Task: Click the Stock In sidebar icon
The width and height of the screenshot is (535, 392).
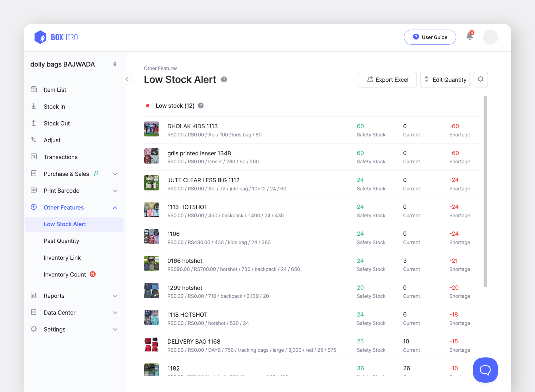Action: (x=34, y=106)
